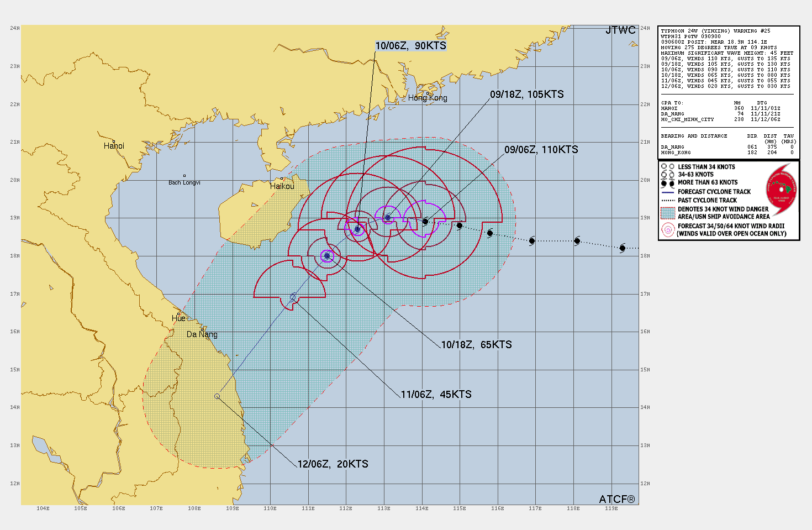Click the past track typhoon symbol near 116E

(489, 233)
